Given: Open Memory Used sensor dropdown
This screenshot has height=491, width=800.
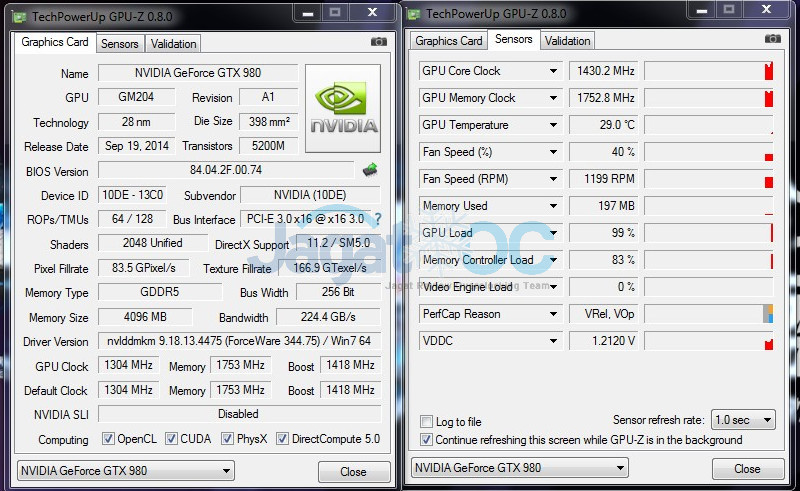Looking at the screenshot, I should pyautogui.click(x=553, y=206).
